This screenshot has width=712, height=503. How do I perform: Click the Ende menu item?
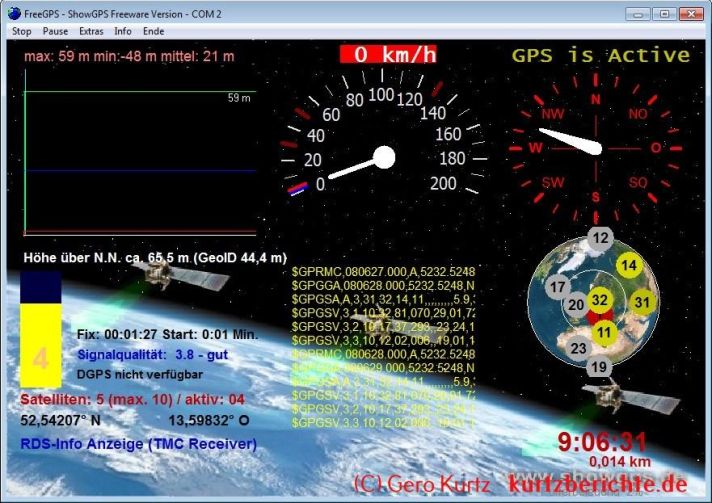point(153,31)
